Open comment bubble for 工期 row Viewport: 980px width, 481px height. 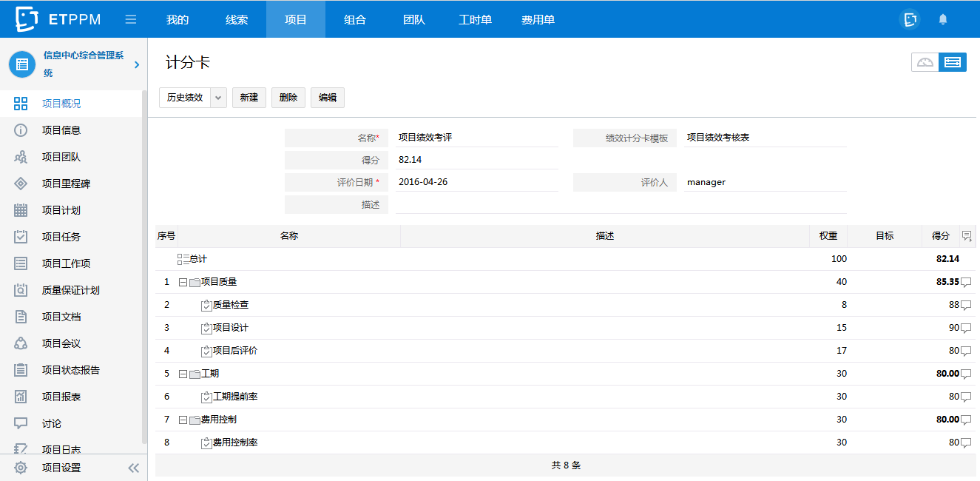point(965,374)
